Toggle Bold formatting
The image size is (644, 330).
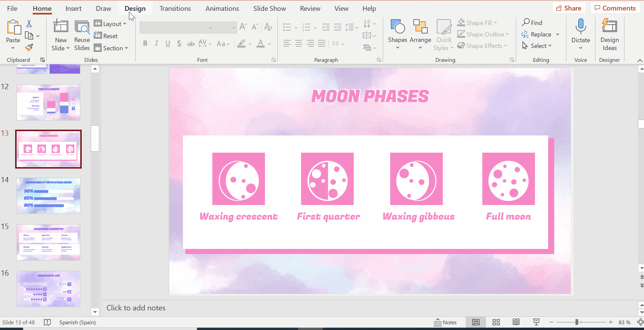click(x=145, y=44)
